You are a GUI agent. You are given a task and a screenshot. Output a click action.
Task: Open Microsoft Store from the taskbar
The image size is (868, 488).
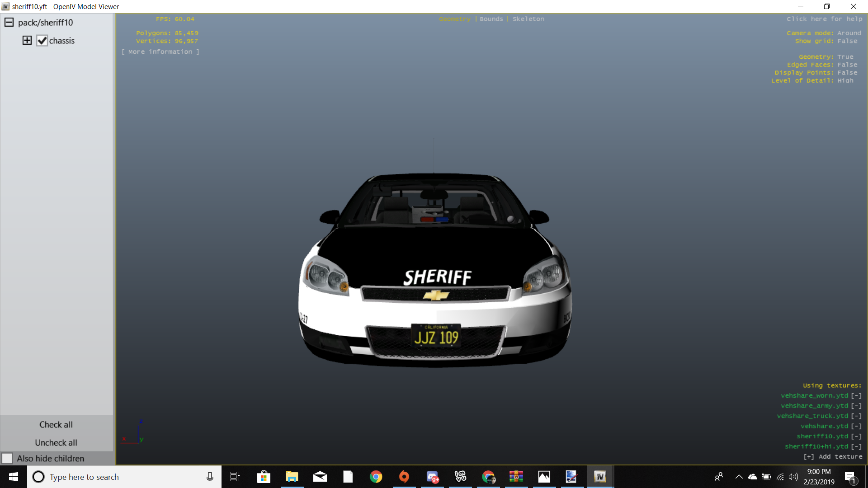point(264,477)
